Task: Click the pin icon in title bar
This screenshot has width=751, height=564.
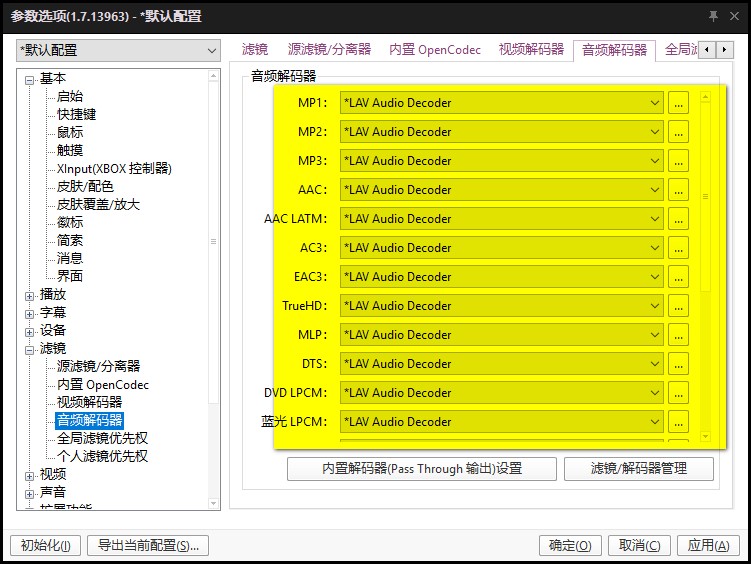Action: pos(713,16)
